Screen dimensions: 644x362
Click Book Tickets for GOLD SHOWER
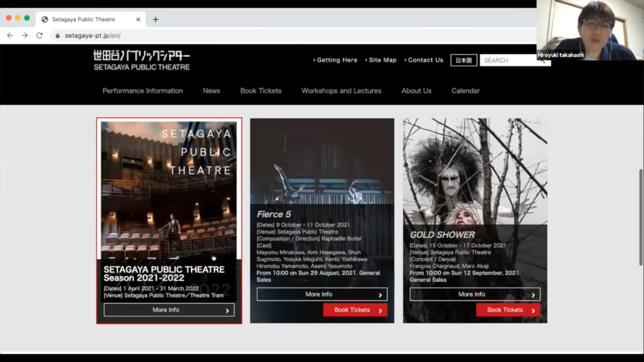click(508, 310)
